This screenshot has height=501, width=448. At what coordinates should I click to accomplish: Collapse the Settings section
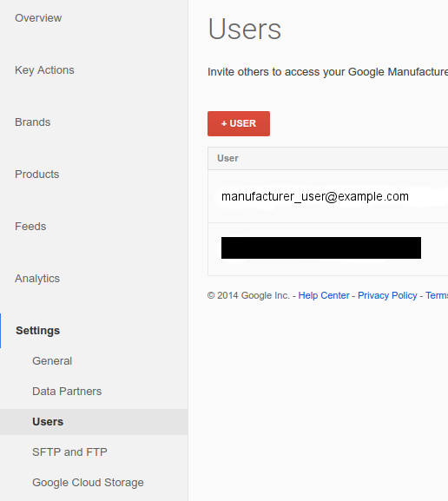coord(37,330)
